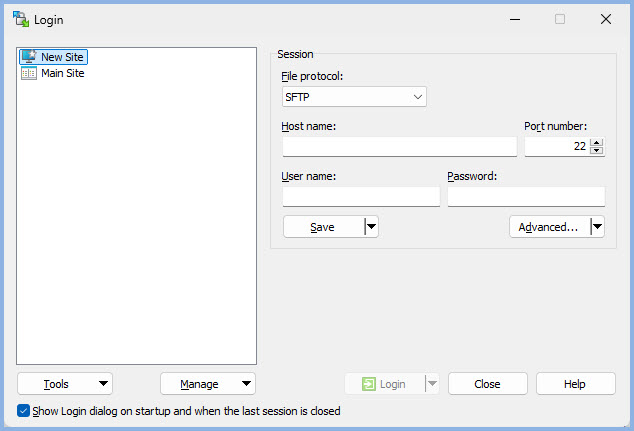634x431 pixels.
Task: Open the Manage menu button
Action: [x=208, y=384]
